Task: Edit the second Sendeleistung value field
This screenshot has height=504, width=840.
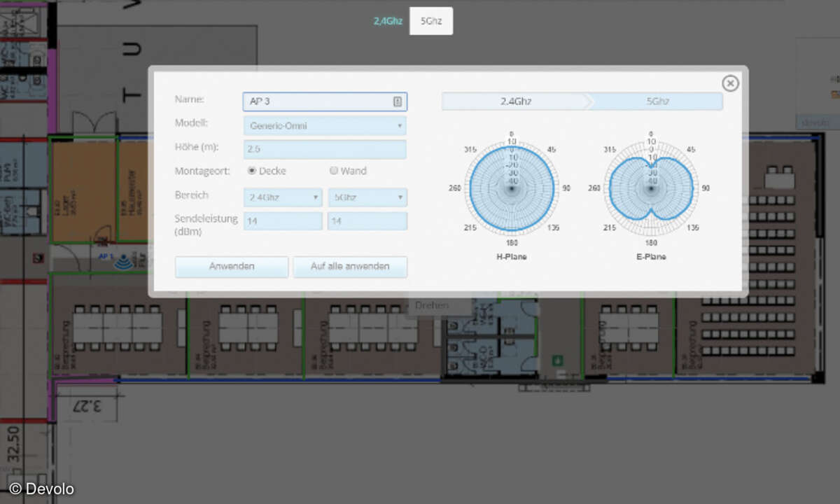Action: pos(367,221)
